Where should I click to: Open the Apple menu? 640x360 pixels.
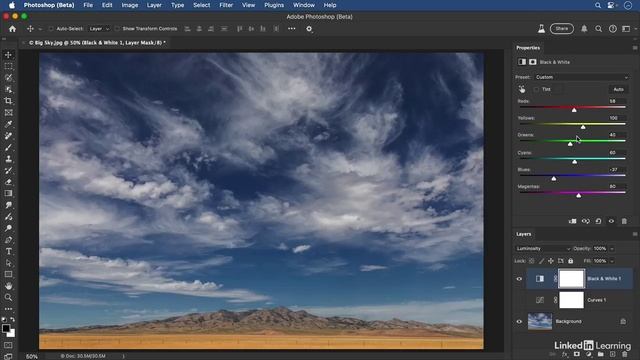12,5
